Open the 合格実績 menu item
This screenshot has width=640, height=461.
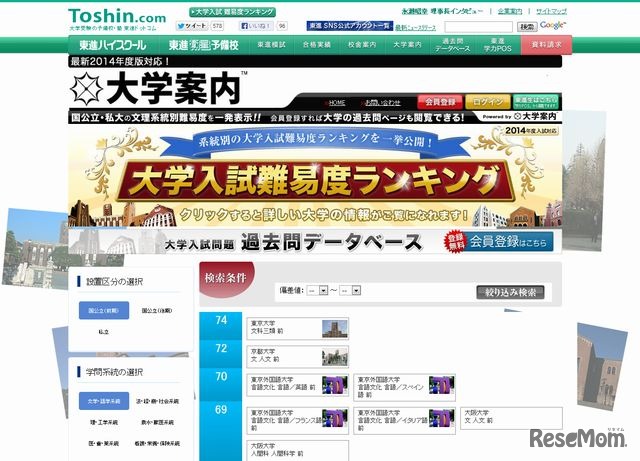pyautogui.click(x=316, y=45)
